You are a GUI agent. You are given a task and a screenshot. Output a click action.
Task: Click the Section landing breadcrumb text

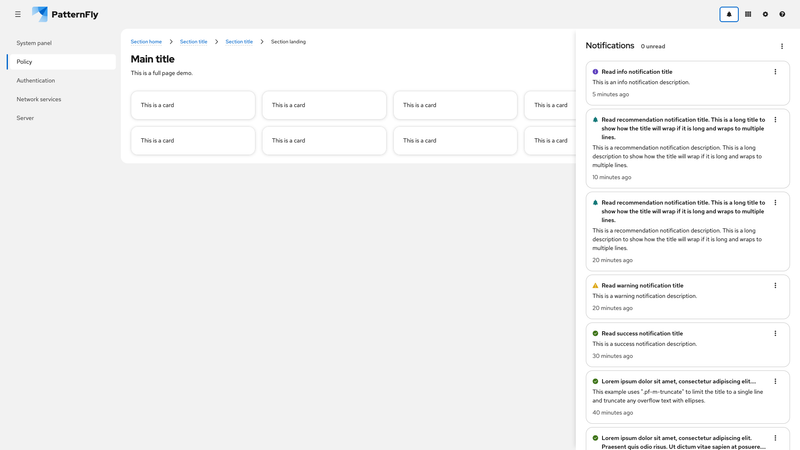(288, 42)
